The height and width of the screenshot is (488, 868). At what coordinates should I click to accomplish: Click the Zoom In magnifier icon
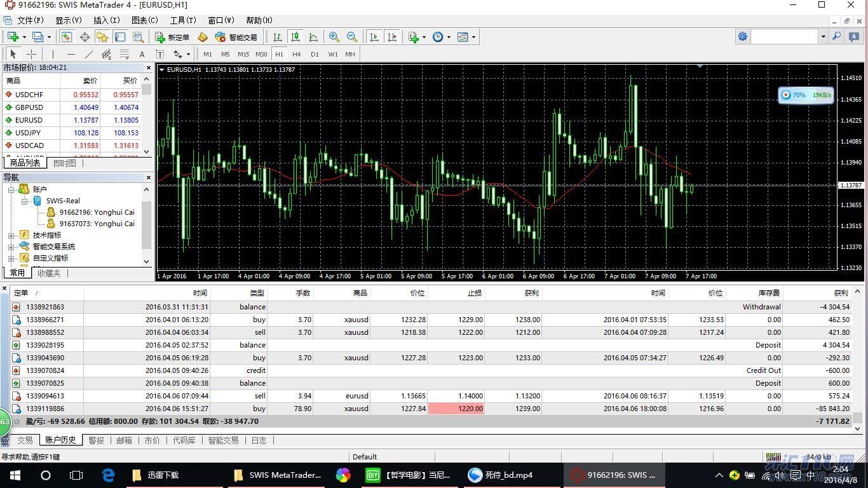point(334,37)
